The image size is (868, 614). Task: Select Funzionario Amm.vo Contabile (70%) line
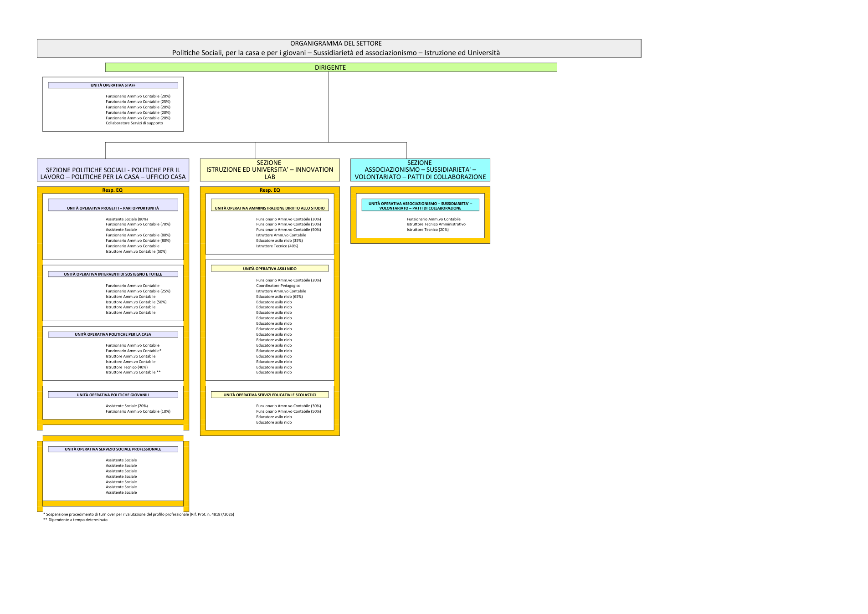click(x=138, y=224)
